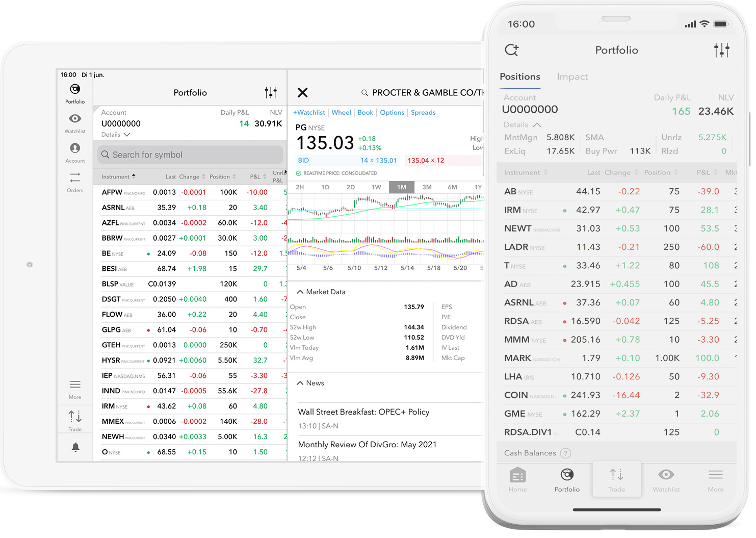Viewport: 756px width, 538px height.
Task: Sort phone list by Instrument column
Action: 526,172
